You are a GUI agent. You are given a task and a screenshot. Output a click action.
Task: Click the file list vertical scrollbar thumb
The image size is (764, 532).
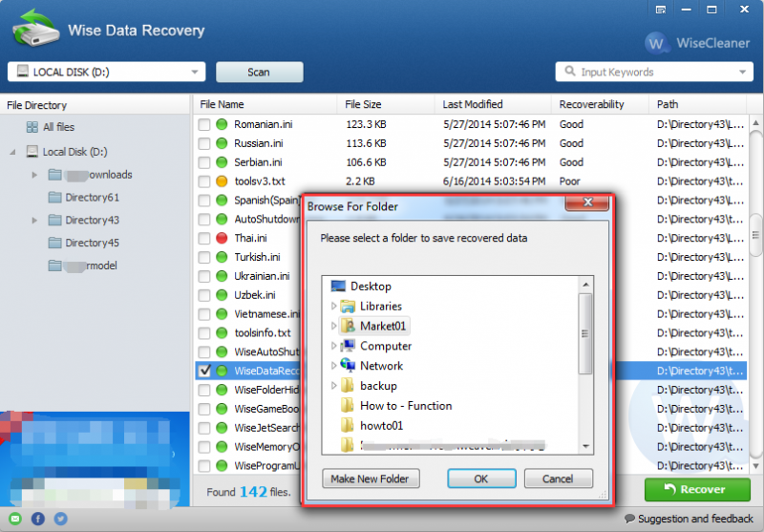point(755,235)
